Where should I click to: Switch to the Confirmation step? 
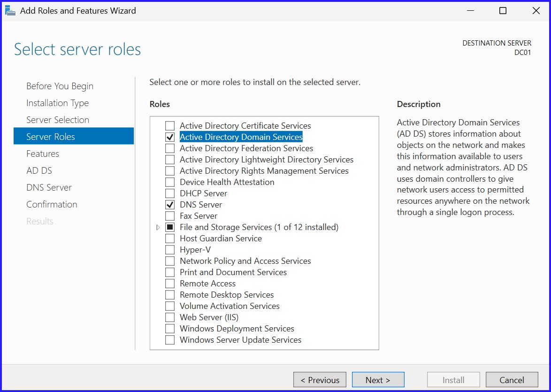pyautogui.click(x=52, y=204)
